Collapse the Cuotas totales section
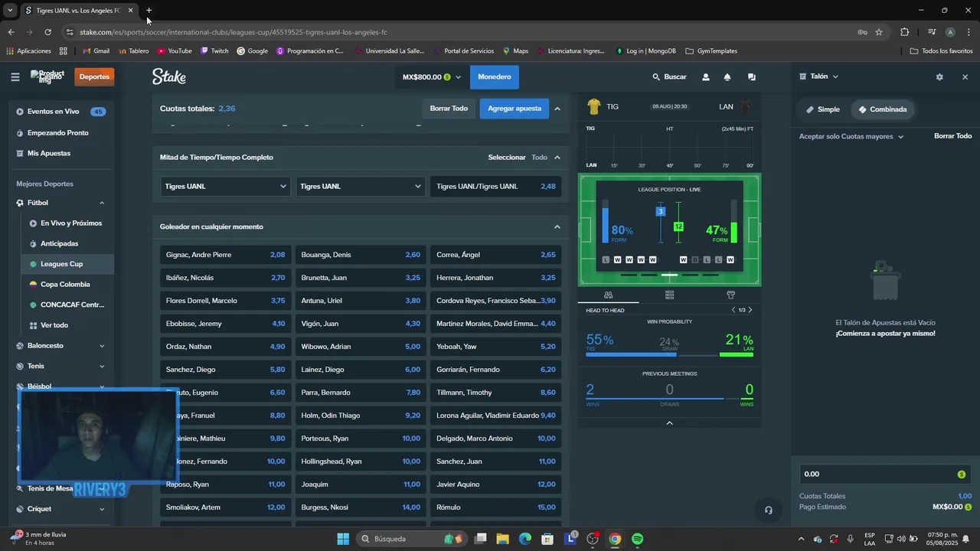 pyautogui.click(x=557, y=109)
